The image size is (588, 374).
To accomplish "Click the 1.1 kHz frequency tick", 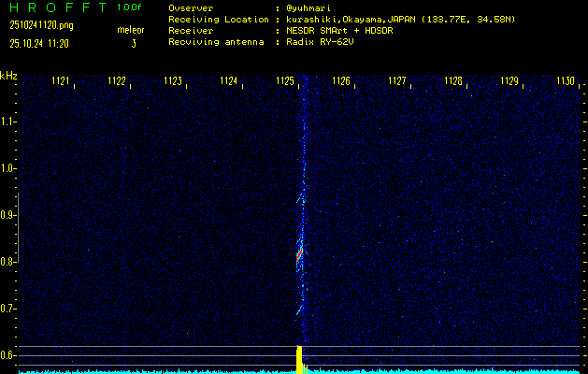I will [x=8, y=122].
